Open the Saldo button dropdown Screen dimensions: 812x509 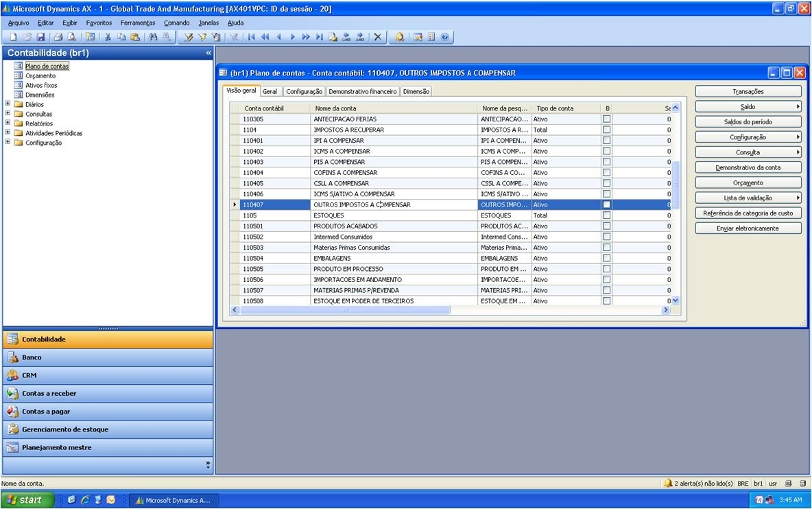(x=748, y=106)
